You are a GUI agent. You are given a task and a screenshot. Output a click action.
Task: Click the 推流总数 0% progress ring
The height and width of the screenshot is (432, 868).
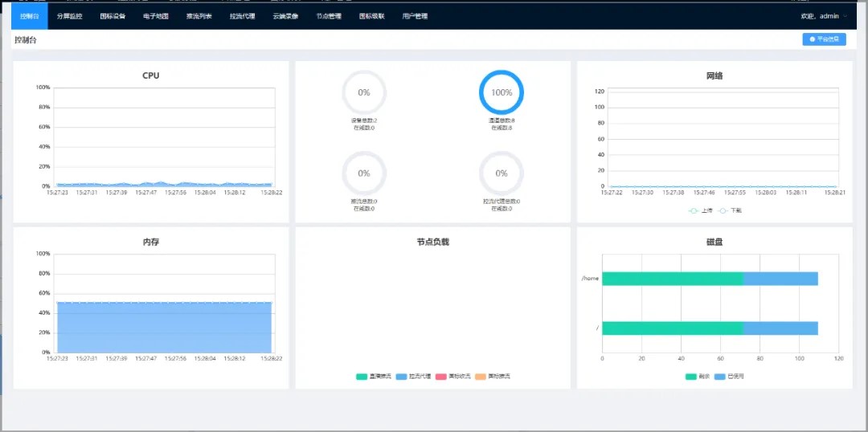(x=364, y=173)
